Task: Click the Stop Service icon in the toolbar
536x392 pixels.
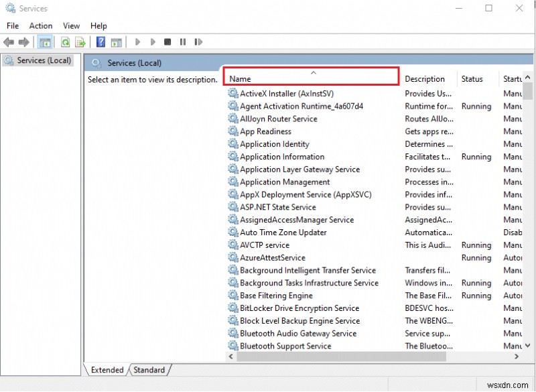Action: 167,42
